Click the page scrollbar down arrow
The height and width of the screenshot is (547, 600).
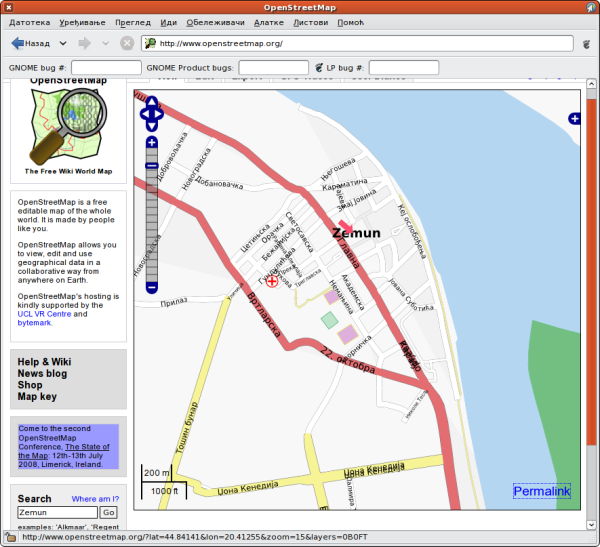tap(591, 525)
